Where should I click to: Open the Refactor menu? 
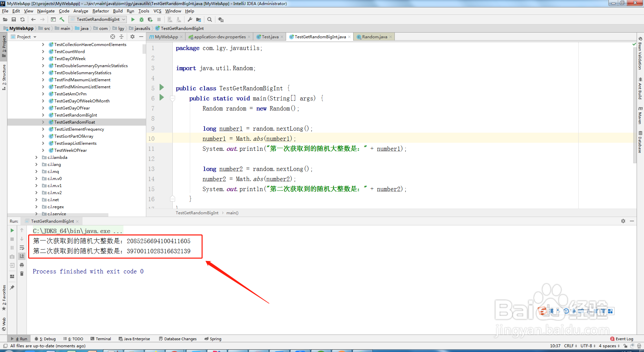[x=101, y=11]
